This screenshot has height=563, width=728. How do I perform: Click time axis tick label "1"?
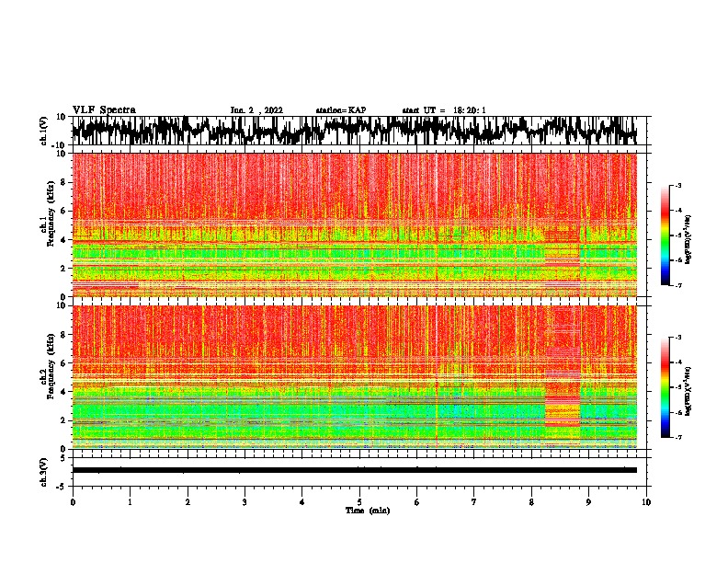130,502
